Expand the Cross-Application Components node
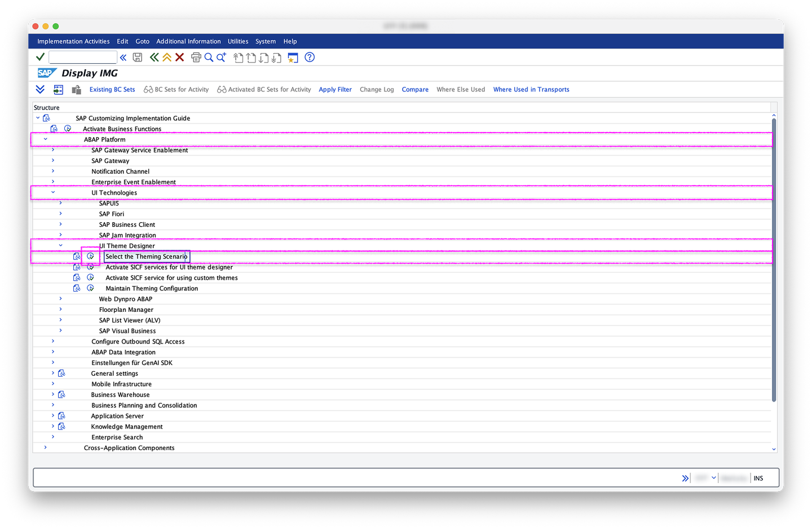 click(46, 447)
